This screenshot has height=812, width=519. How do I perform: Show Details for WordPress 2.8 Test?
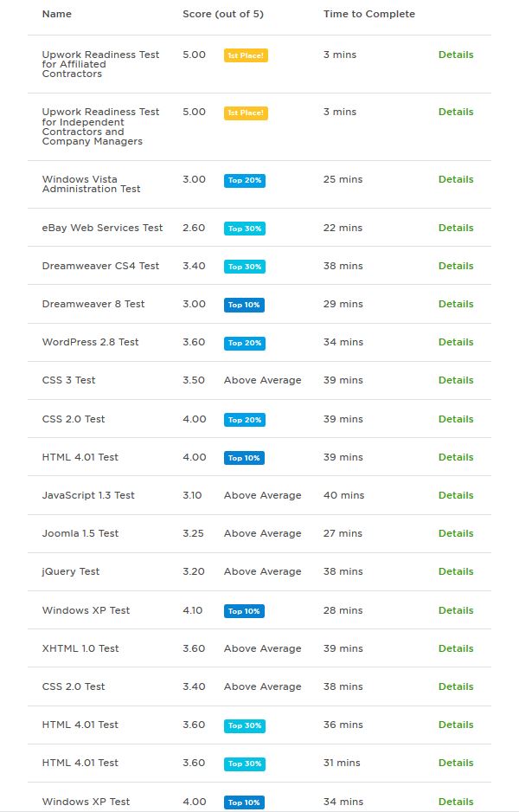pos(455,342)
